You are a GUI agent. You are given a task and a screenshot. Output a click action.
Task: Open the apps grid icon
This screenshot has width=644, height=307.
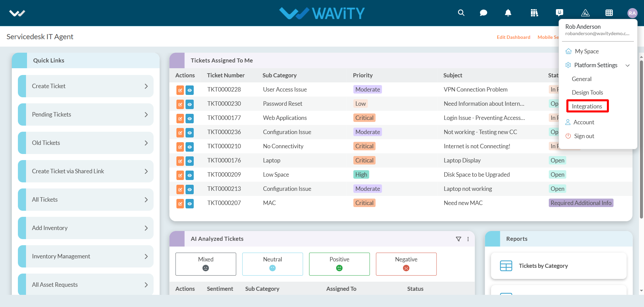(x=609, y=13)
